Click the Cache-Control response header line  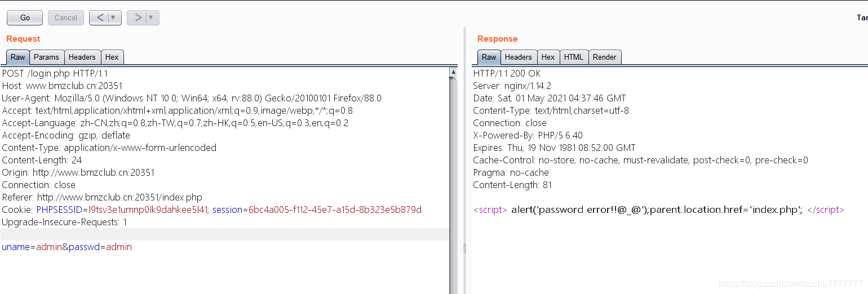point(640,160)
